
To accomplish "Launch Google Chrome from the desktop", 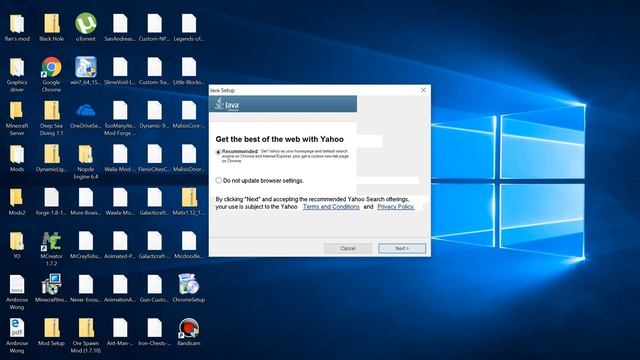I will point(51,73).
